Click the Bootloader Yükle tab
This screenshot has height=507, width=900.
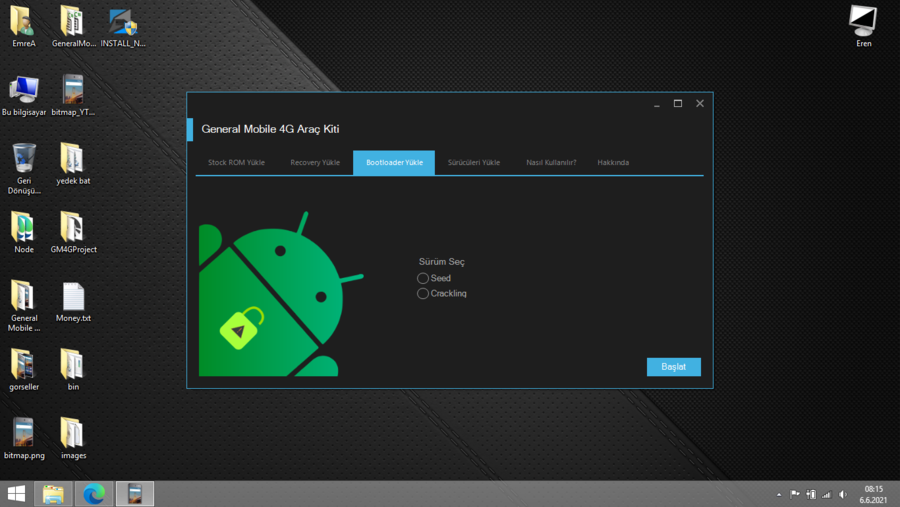(x=394, y=162)
